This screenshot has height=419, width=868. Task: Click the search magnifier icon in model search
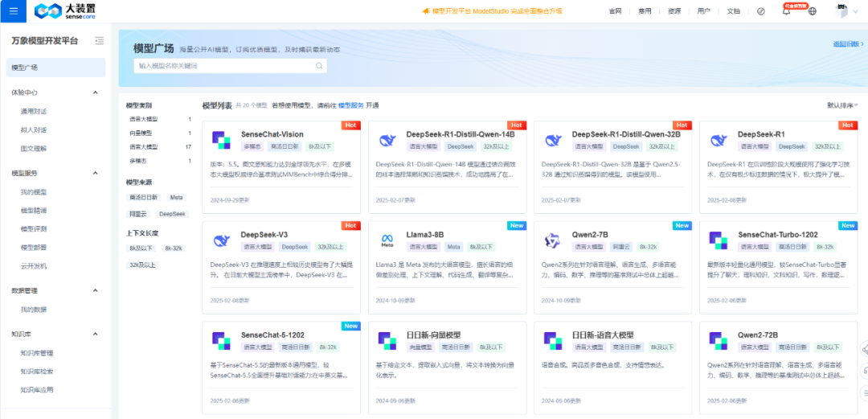point(319,65)
